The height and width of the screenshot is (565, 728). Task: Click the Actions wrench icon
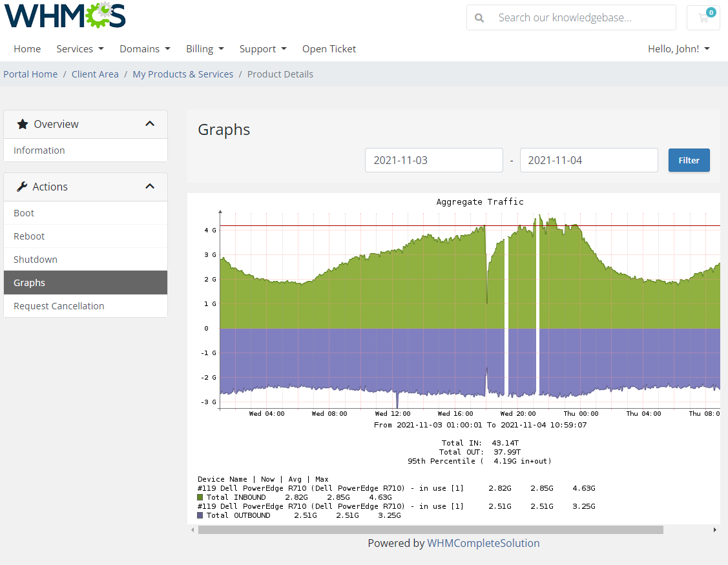point(22,187)
